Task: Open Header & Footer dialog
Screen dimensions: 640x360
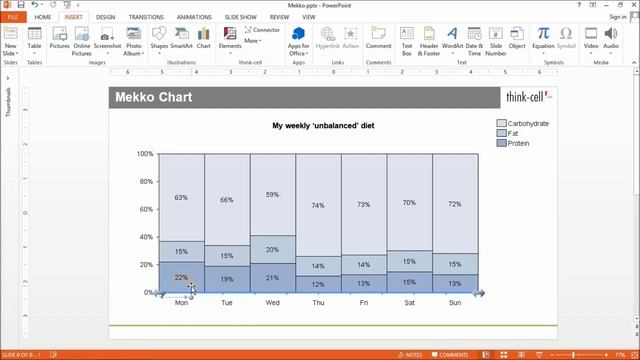Action: [x=429, y=42]
